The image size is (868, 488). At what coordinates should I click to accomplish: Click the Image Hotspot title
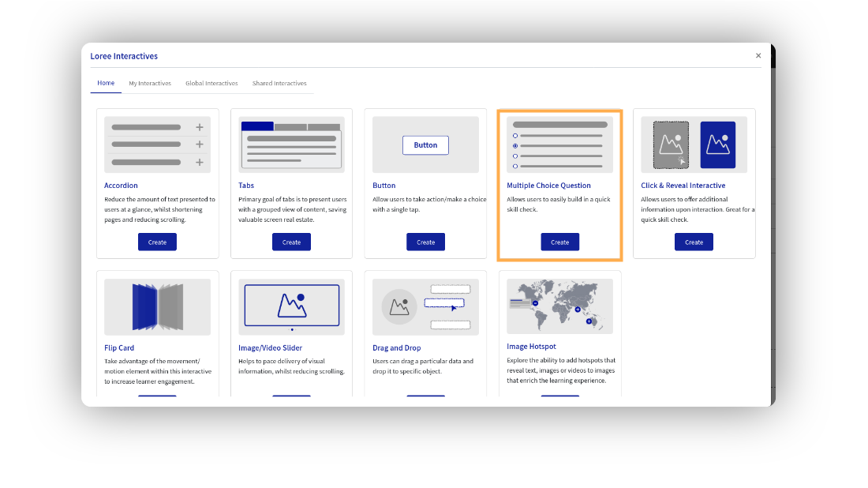tap(531, 346)
